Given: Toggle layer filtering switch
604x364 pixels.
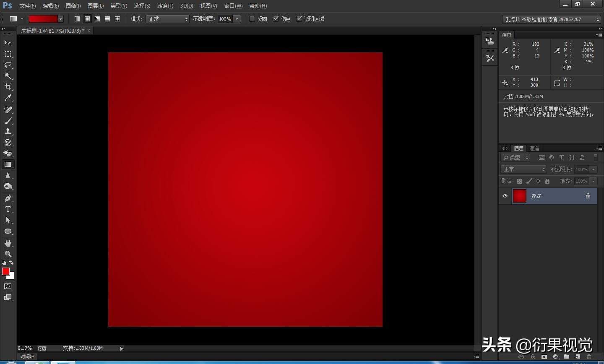Looking at the screenshot, I should coord(596,157).
